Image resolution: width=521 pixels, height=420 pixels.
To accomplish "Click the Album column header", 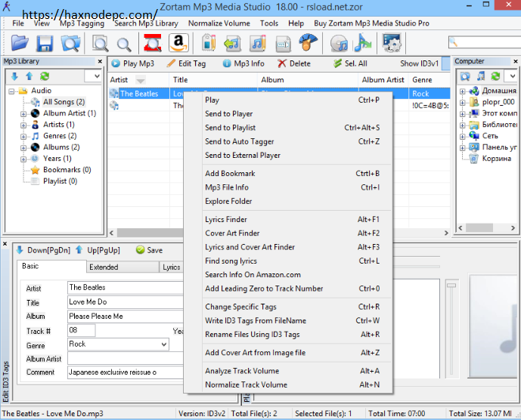I will [x=308, y=80].
